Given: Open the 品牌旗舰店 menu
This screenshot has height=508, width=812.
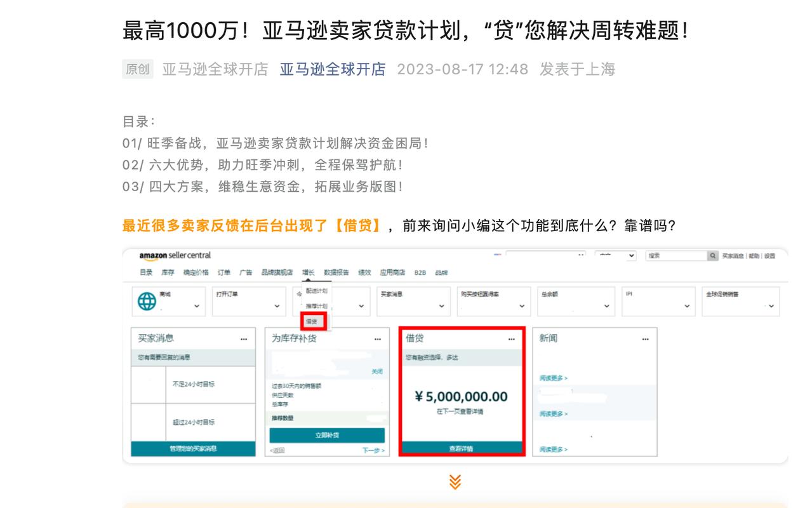Looking at the screenshot, I should (277, 272).
